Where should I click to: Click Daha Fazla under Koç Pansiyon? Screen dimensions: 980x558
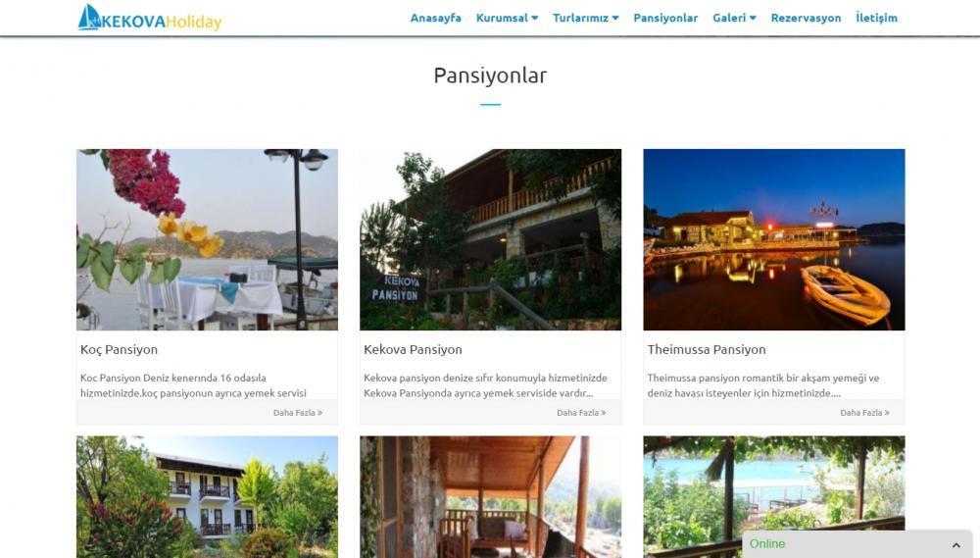coord(298,413)
